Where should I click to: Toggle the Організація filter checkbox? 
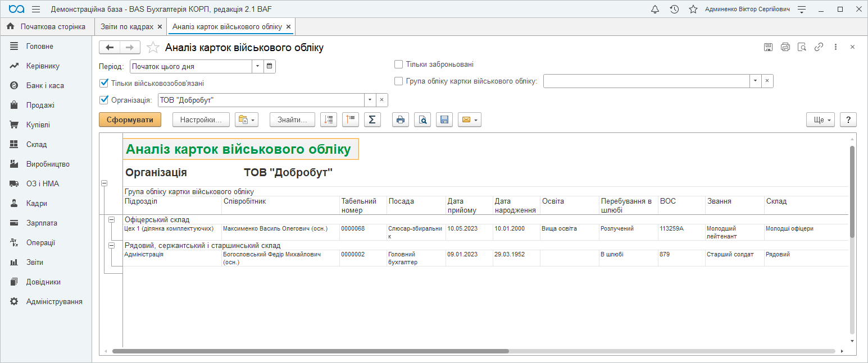tap(103, 100)
